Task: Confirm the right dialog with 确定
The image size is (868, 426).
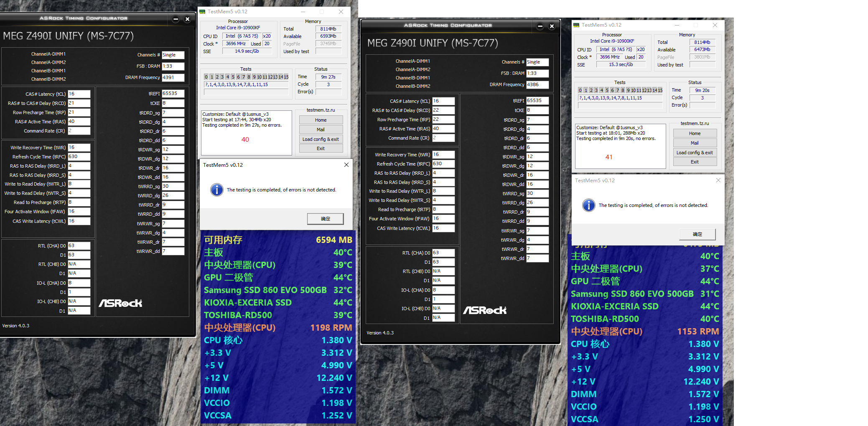Action: click(697, 235)
